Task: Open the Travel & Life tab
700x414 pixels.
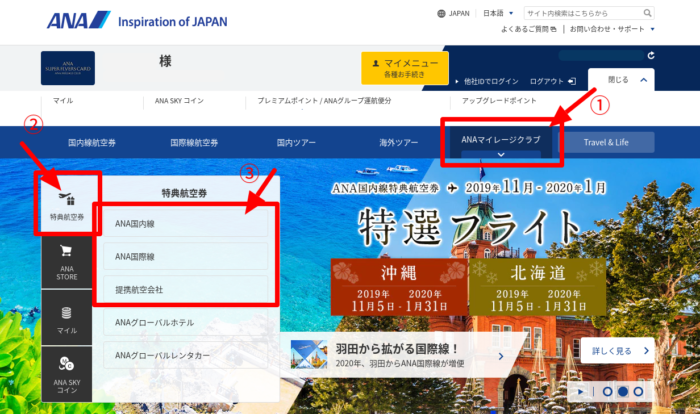Action: click(606, 142)
